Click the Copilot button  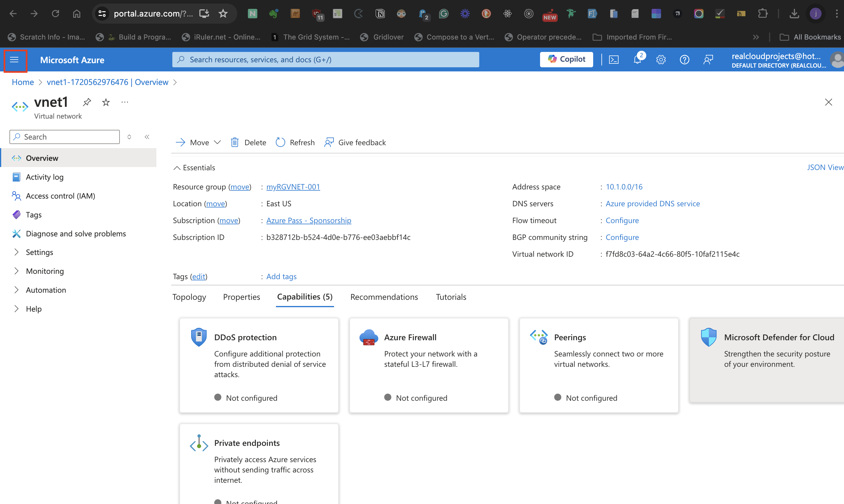click(x=567, y=59)
